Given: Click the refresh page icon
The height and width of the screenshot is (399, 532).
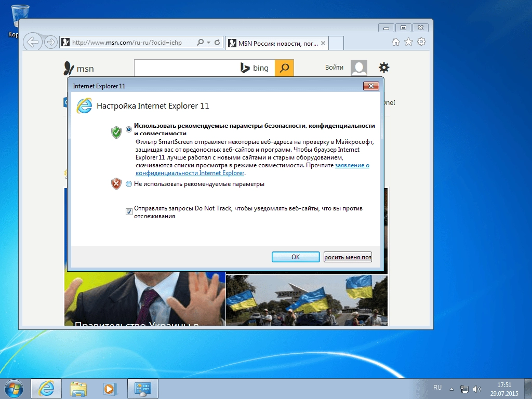Looking at the screenshot, I should [x=217, y=43].
